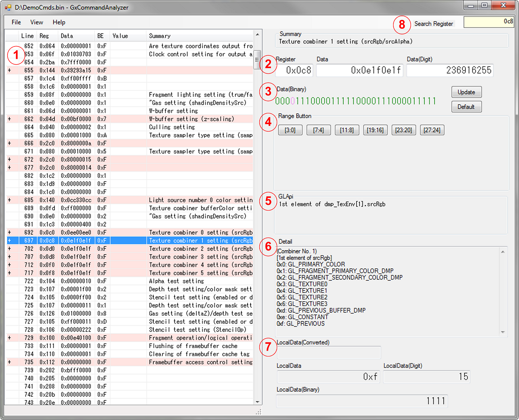This screenshot has height=420, width=519.
Task: Expand line 685 light source color row
Action: coord(9,200)
